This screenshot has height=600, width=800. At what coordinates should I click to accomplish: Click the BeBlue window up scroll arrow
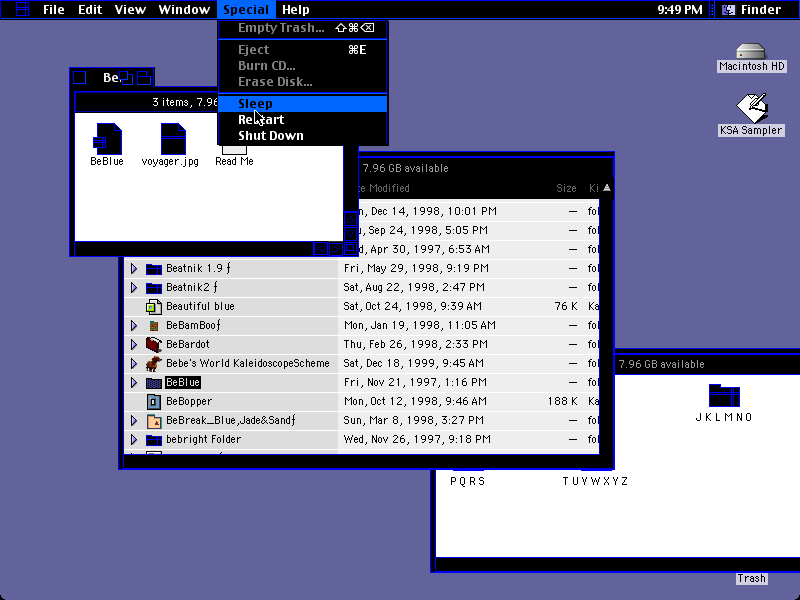(x=350, y=219)
